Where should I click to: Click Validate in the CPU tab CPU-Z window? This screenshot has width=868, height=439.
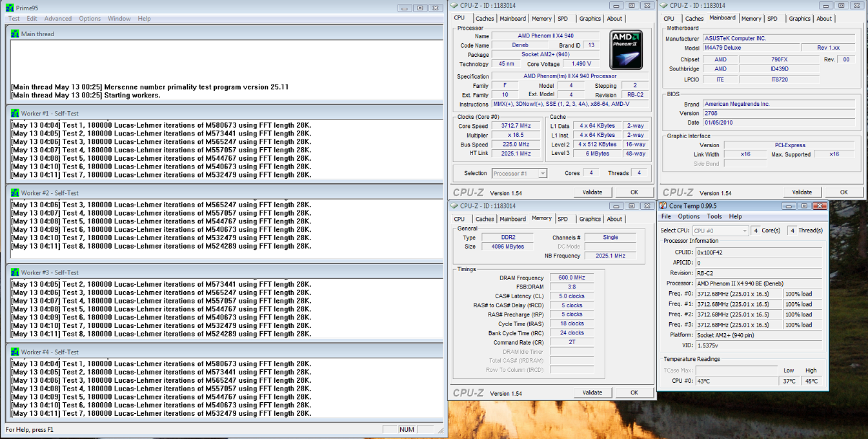coord(592,192)
